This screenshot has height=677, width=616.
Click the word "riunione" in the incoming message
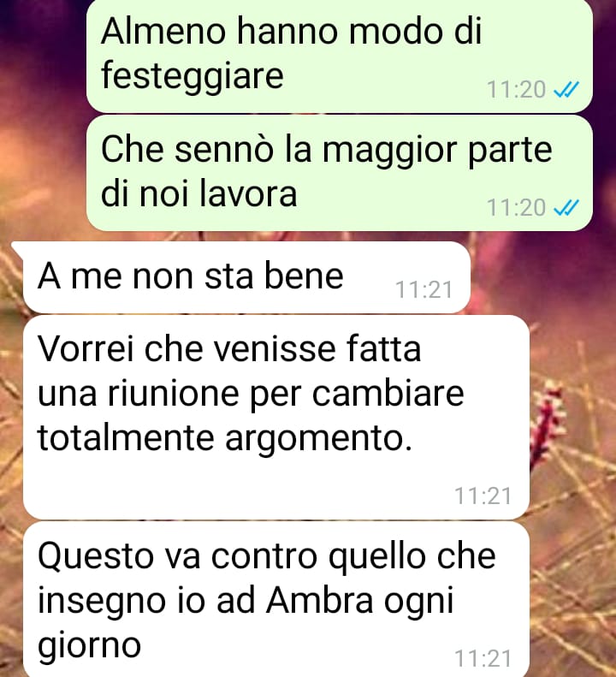pyautogui.click(x=173, y=394)
